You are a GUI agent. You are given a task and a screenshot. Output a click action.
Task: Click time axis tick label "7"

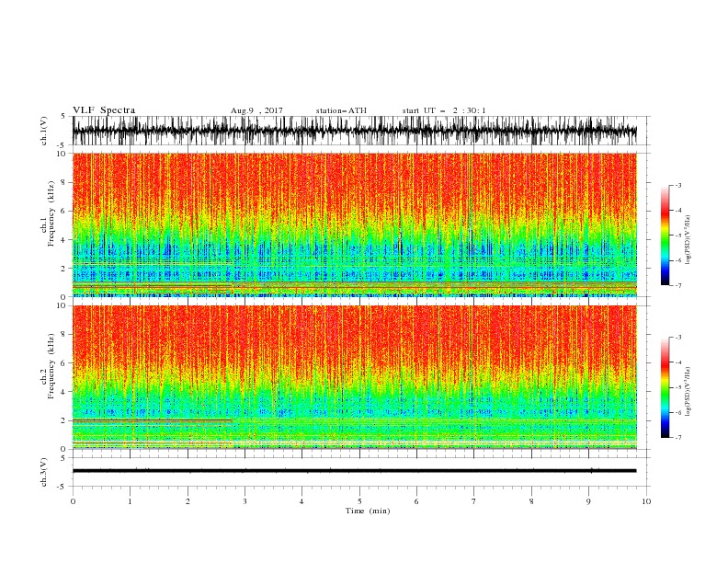coord(474,501)
